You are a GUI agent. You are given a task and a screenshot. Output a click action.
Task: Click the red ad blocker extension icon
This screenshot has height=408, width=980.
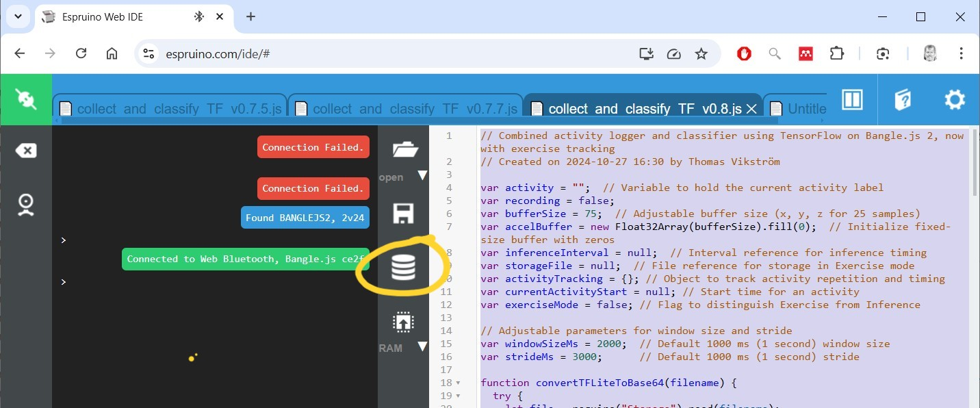[744, 53]
